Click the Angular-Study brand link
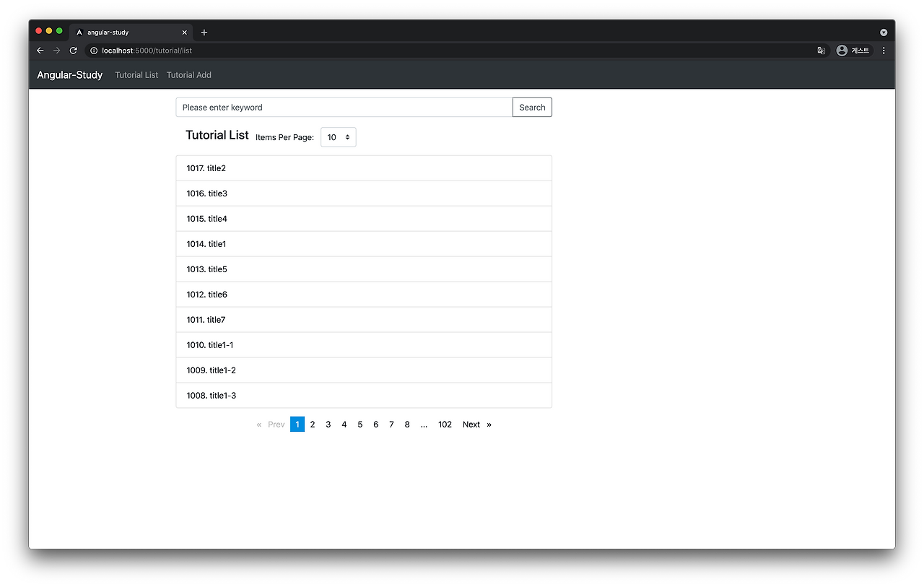 point(69,75)
